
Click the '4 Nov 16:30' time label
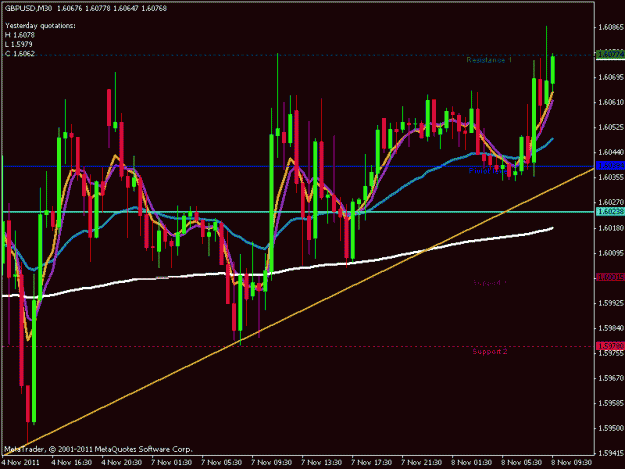(x=71, y=463)
